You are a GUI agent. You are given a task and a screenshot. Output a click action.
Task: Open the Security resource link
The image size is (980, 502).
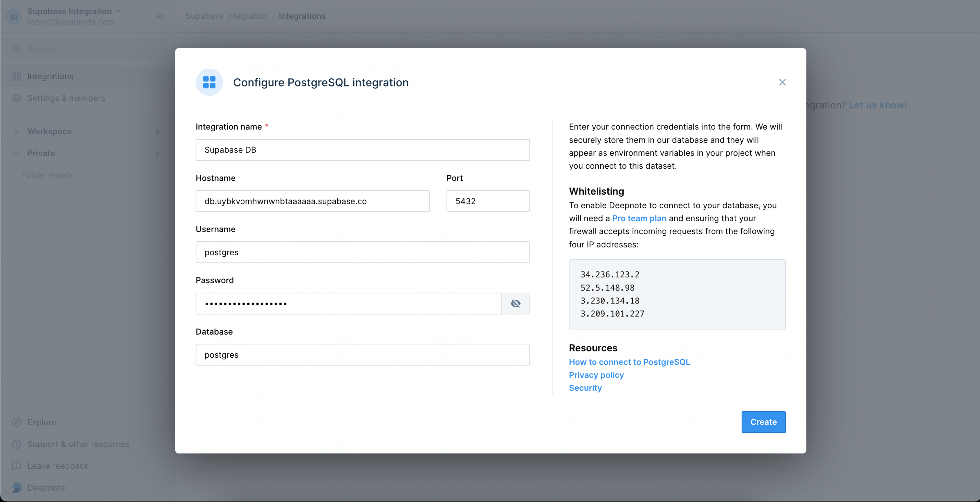[585, 388]
